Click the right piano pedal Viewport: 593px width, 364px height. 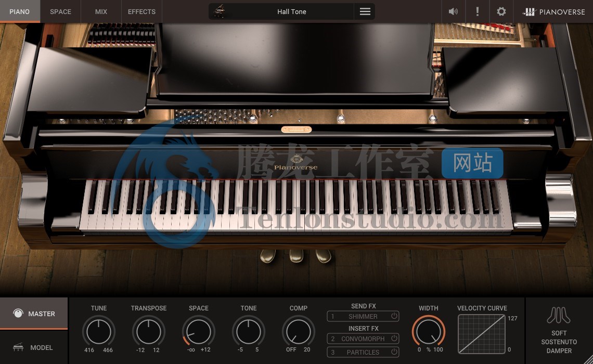[324, 256]
